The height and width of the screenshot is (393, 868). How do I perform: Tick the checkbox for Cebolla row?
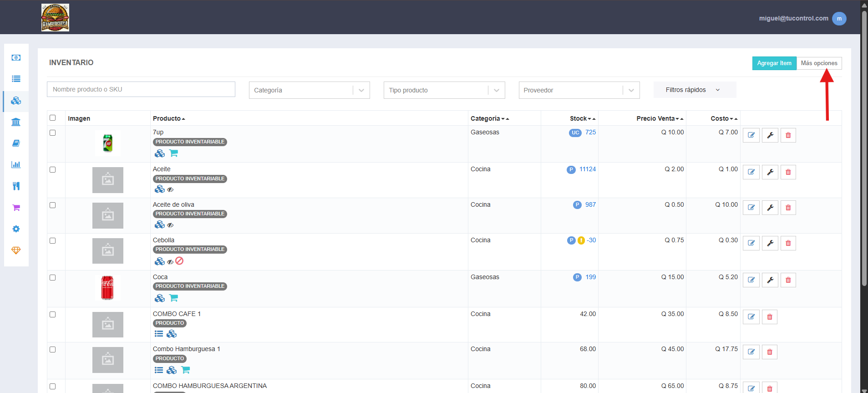click(x=53, y=241)
